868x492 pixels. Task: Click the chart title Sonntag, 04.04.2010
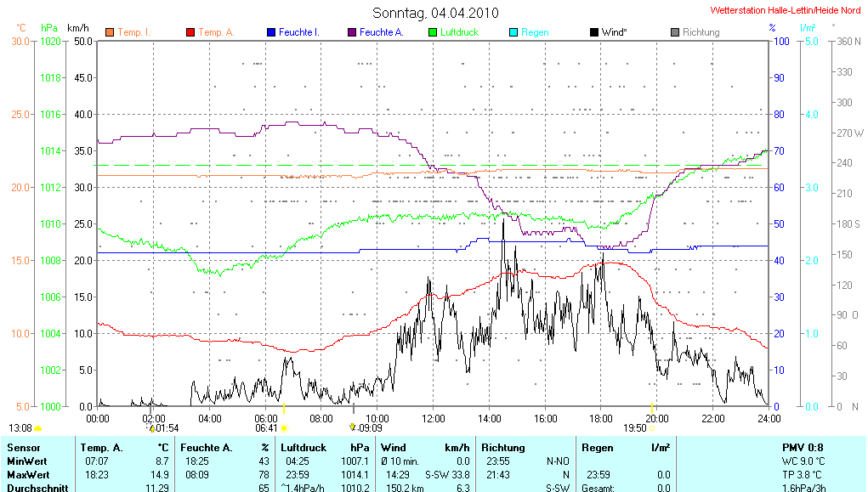coord(435,13)
